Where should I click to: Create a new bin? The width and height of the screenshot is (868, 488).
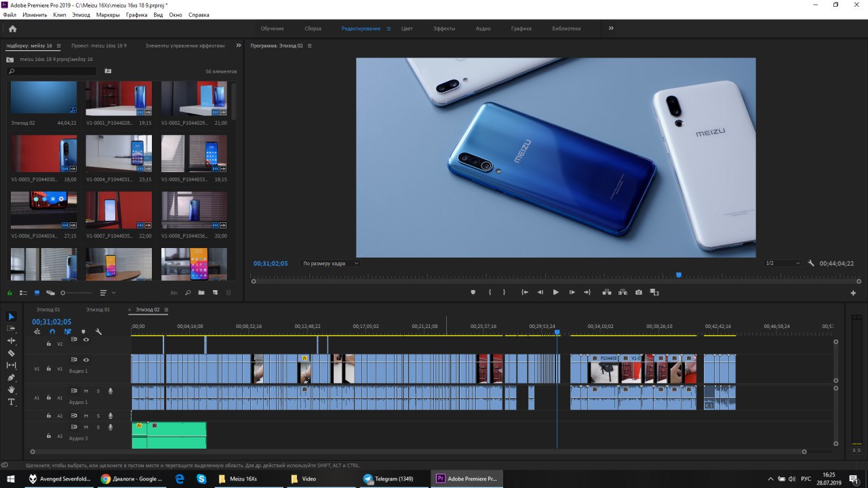pyautogui.click(x=201, y=293)
